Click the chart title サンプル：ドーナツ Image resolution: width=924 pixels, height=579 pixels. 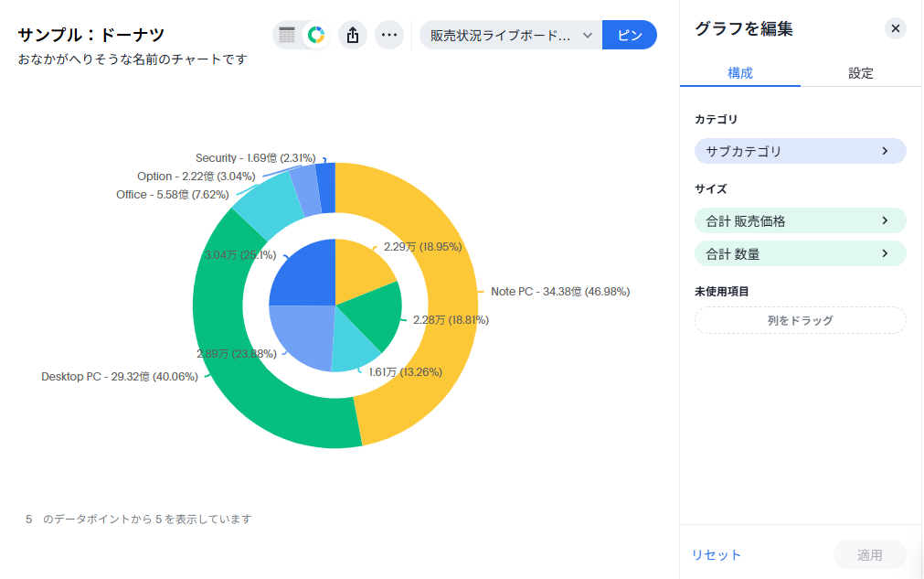[91, 35]
